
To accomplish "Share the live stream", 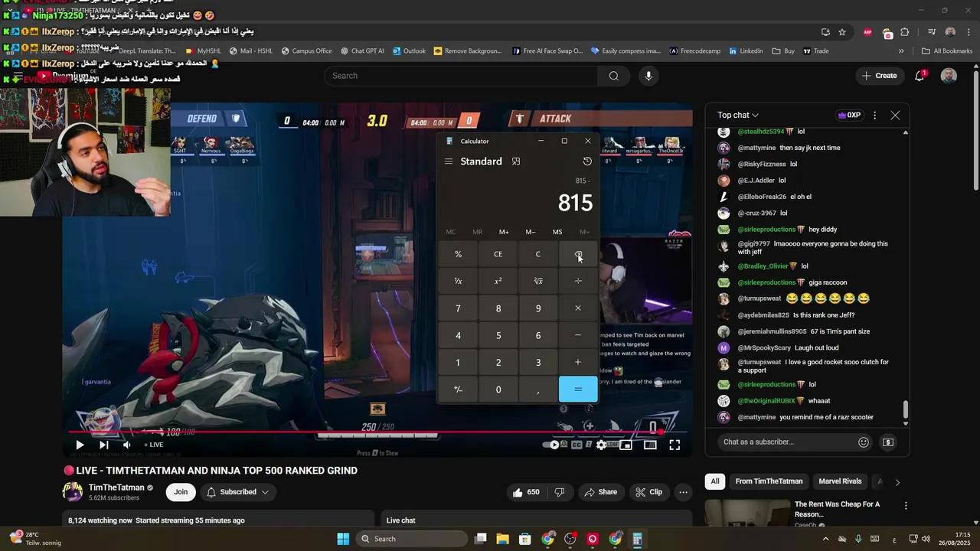I will pyautogui.click(x=599, y=492).
